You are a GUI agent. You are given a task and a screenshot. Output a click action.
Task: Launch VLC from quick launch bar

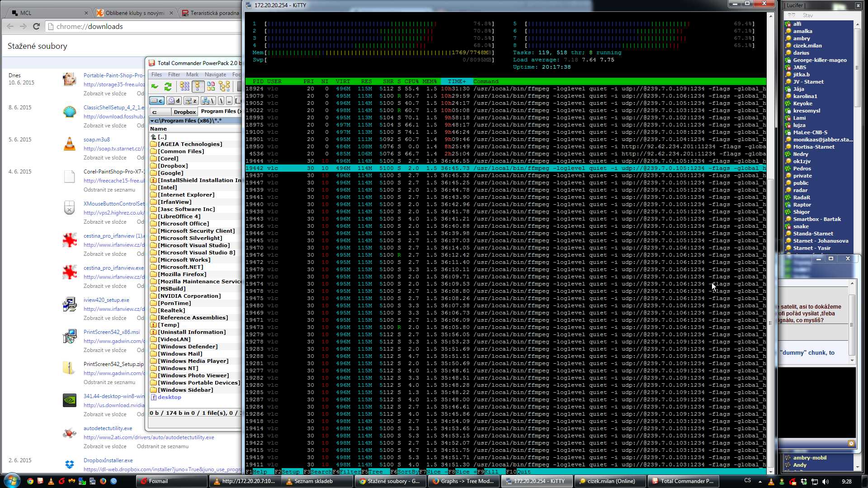click(51, 481)
